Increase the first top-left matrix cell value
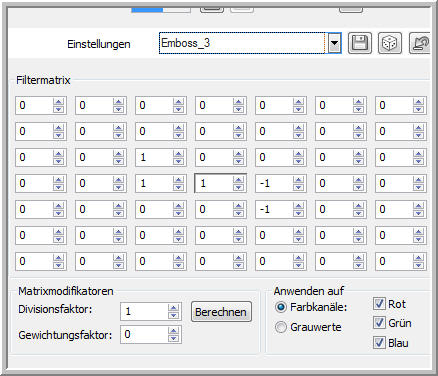This screenshot has width=438, height=376. [x=58, y=102]
